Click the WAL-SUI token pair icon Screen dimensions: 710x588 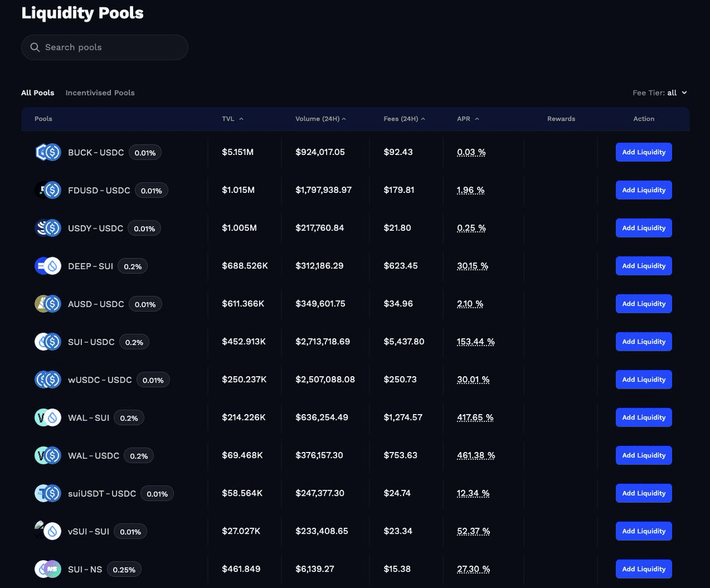pyautogui.click(x=48, y=417)
